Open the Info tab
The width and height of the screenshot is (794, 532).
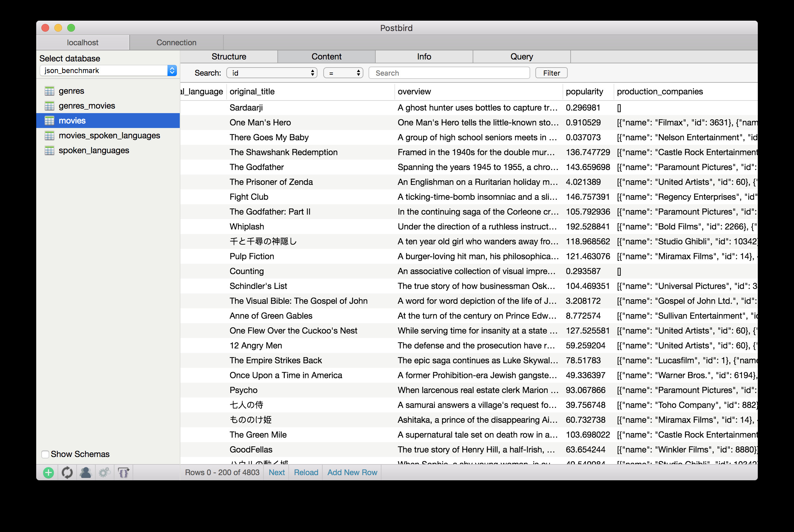[424, 57]
